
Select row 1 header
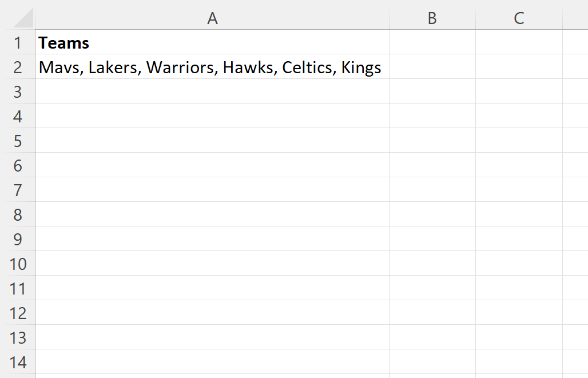tap(18, 42)
